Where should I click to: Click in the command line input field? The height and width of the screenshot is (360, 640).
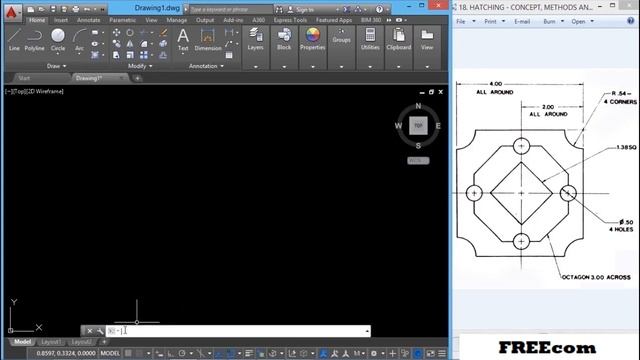[x=238, y=331]
